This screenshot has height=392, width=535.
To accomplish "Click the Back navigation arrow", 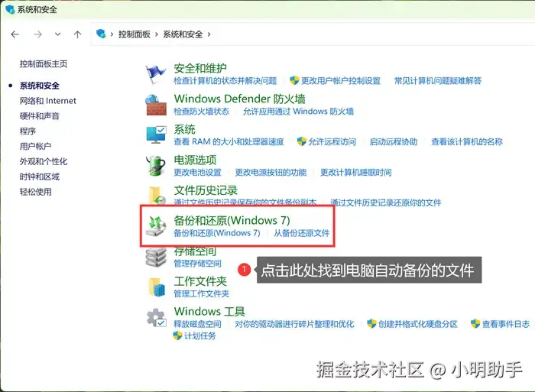I will pyautogui.click(x=15, y=34).
